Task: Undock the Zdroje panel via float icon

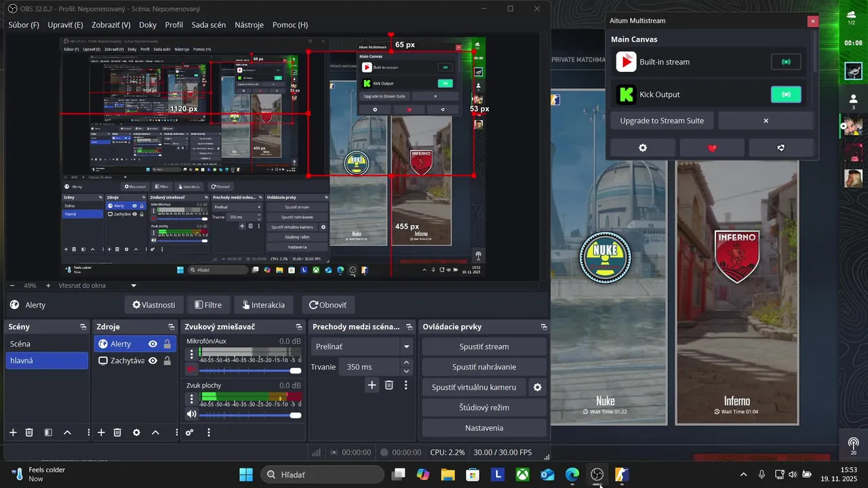Action: tap(172, 327)
